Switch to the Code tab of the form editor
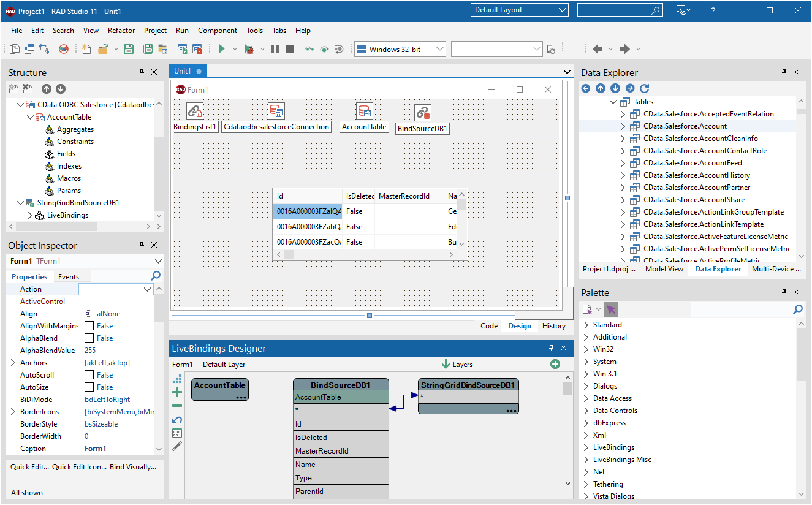Image resolution: width=812 pixels, height=505 pixels. [488, 326]
